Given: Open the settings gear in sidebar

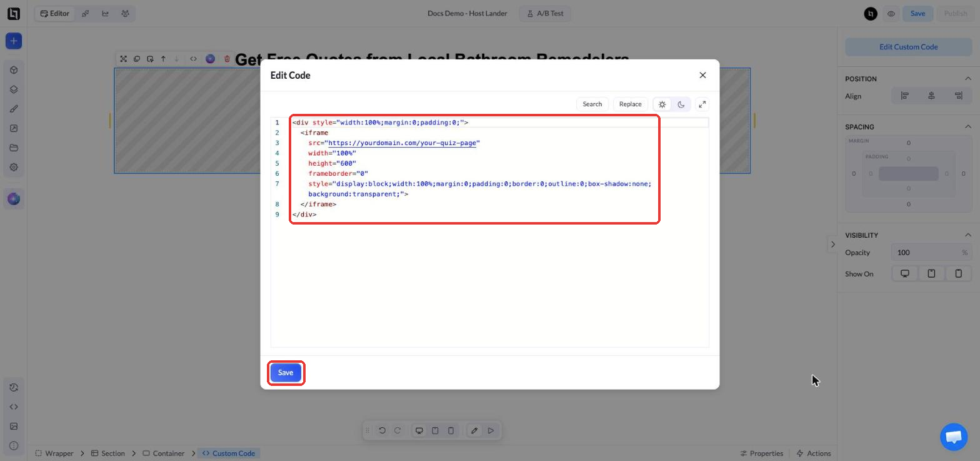Looking at the screenshot, I should point(14,167).
